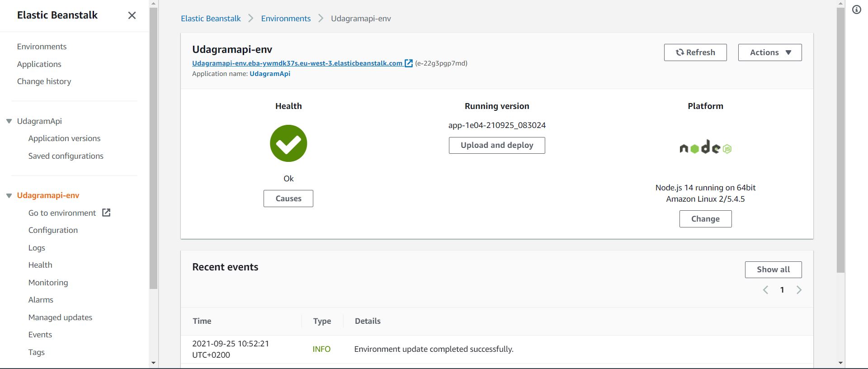Open the UdagramApi application name link
The image size is (868, 369).
pos(270,74)
